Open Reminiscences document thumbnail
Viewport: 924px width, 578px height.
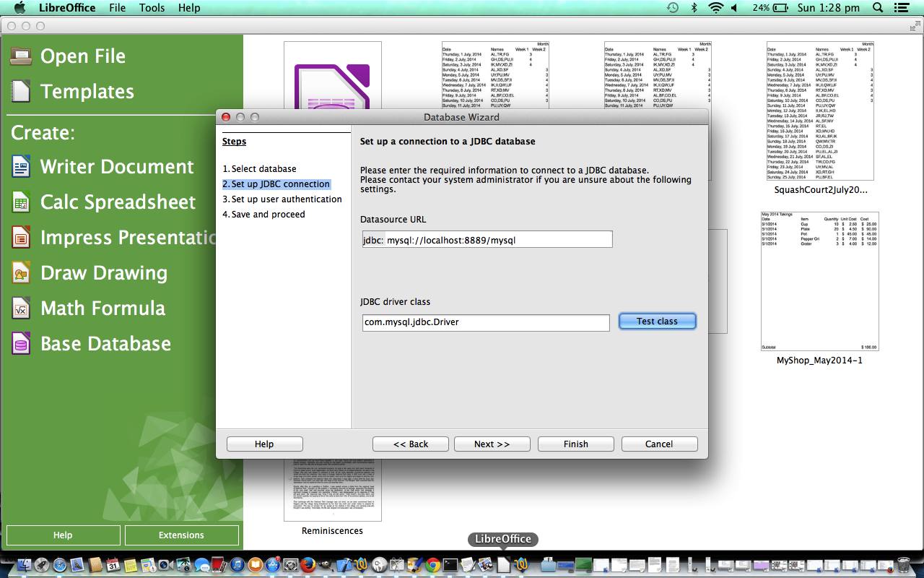pyautogui.click(x=332, y=490)
